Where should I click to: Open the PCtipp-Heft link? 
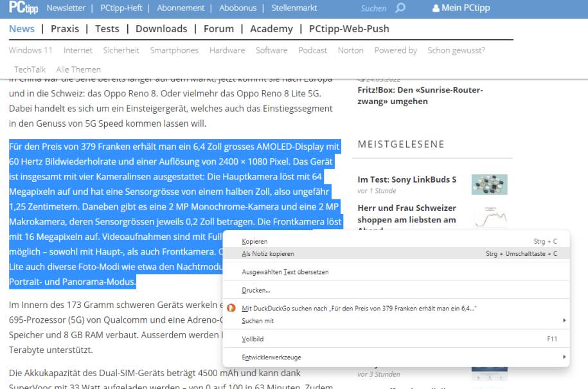click(x=121, y=8)
